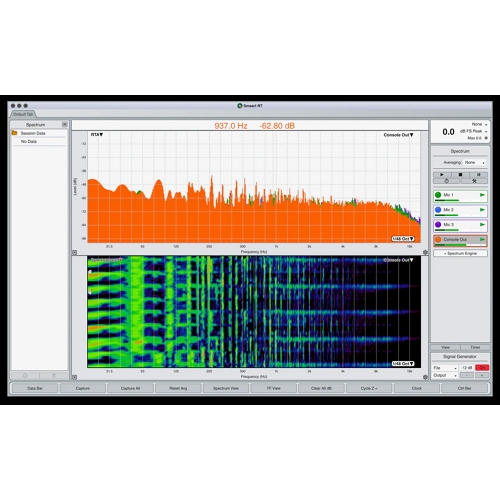Click the Clock button
This screenshot has width=500, height=500.
click(417, 388)
